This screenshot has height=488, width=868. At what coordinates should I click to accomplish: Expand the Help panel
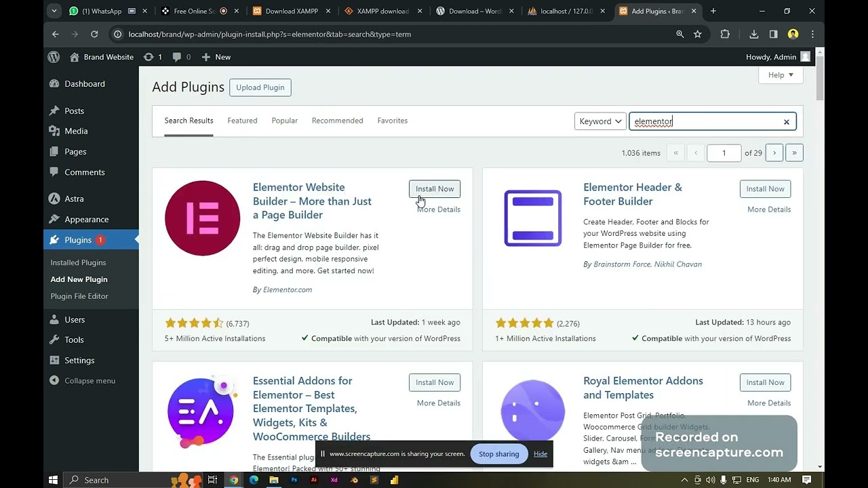[781, 75]
